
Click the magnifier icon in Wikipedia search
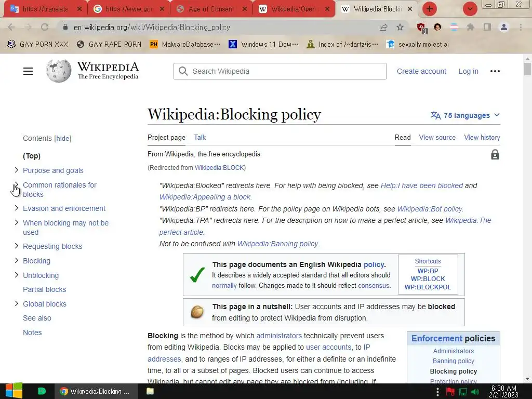183,71
